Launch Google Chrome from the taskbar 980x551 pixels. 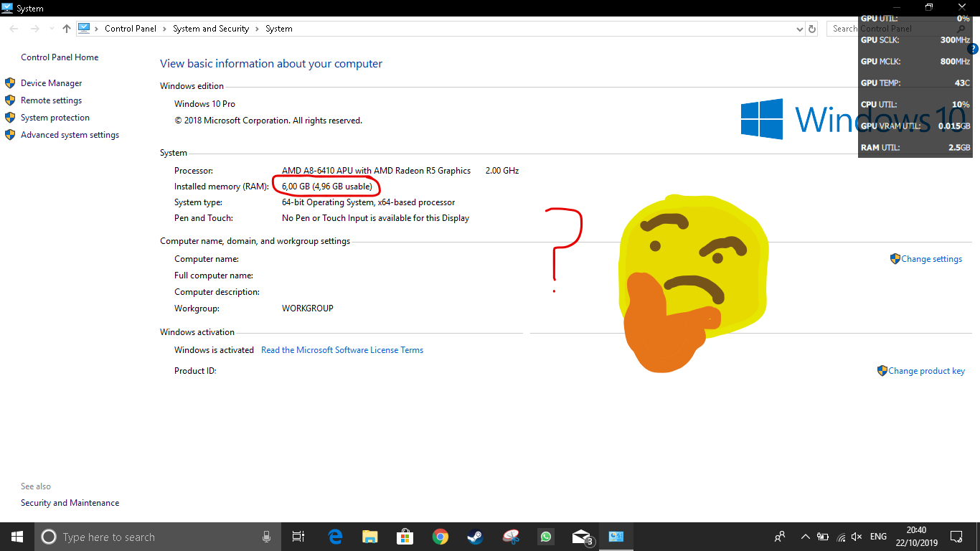(x=440, y=537)
